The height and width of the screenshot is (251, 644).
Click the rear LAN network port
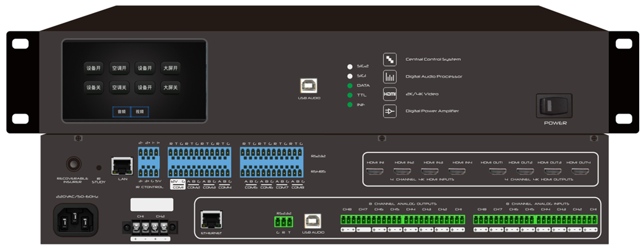(x=120, y=166)
